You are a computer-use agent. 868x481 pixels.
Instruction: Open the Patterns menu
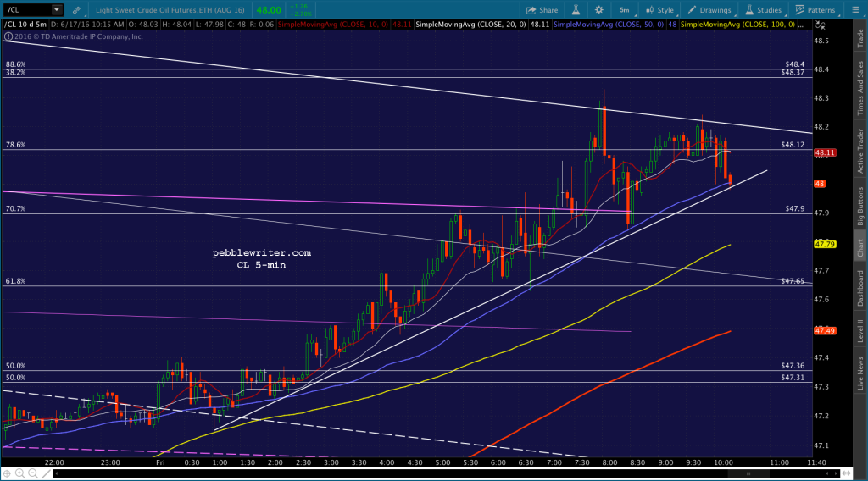[815, 10]
